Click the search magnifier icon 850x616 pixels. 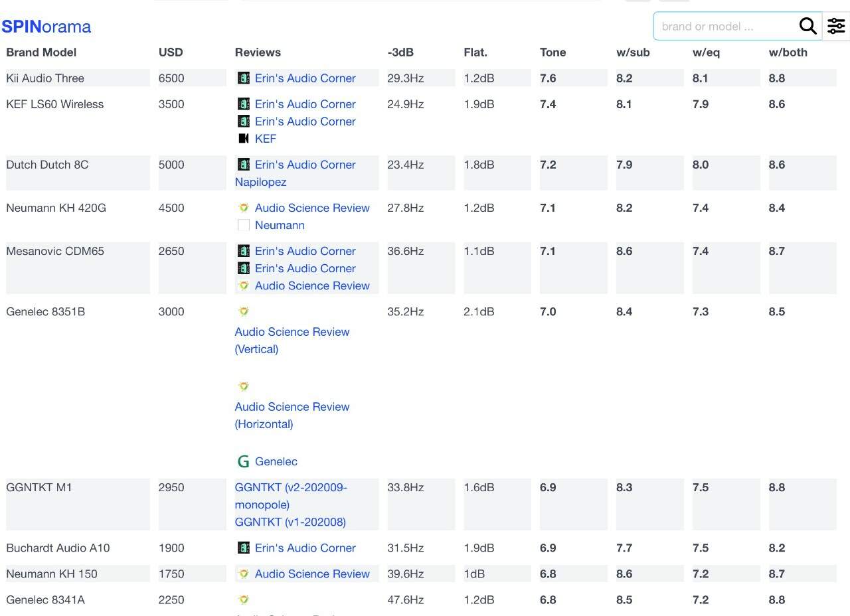pyautogui.click(x=807, y=27)
